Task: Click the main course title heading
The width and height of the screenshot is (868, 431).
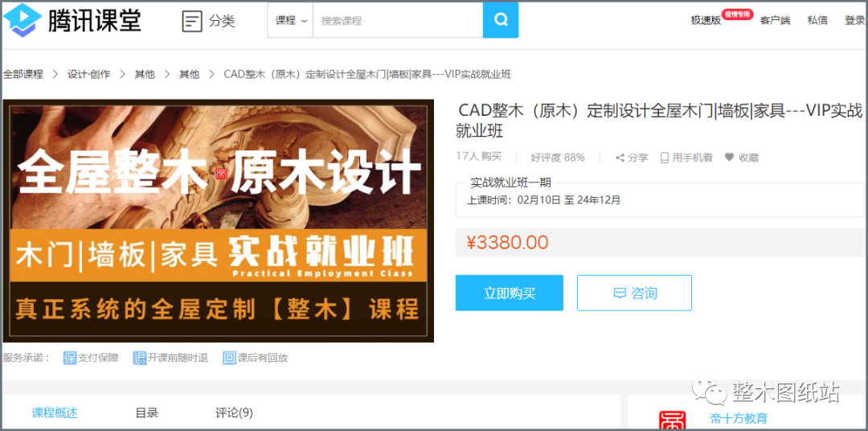Action: 659,121
